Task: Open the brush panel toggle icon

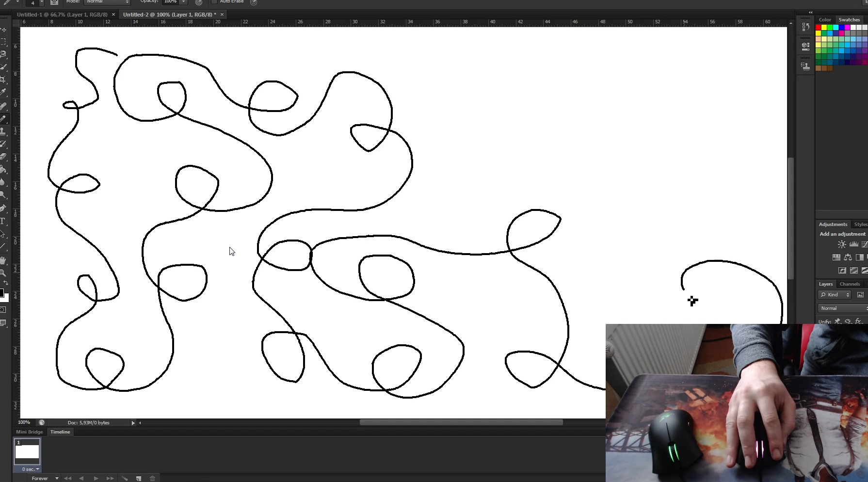Action: (x=54, y=2)
